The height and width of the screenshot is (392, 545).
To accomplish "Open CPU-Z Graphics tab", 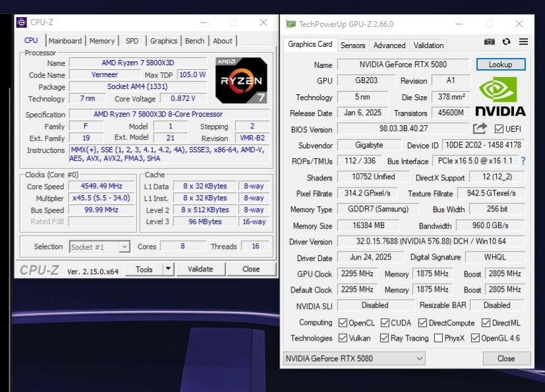I will 163,41.
